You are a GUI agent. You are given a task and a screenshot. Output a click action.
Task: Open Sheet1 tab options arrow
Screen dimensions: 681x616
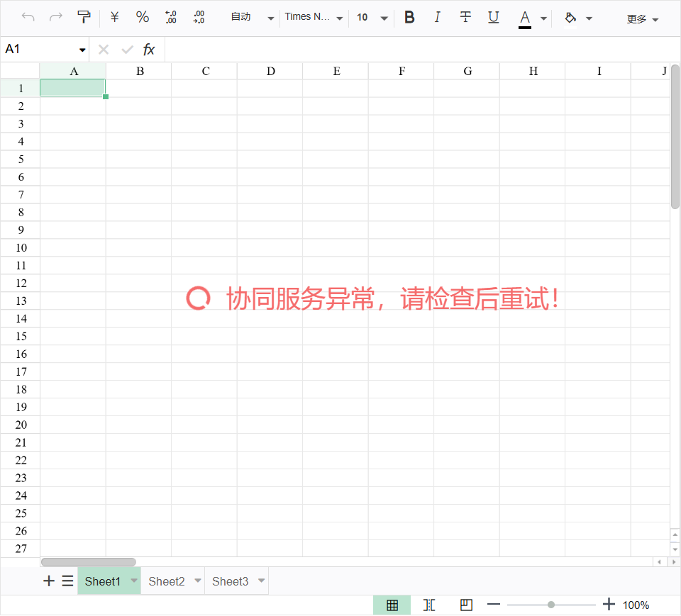[134, 581]
